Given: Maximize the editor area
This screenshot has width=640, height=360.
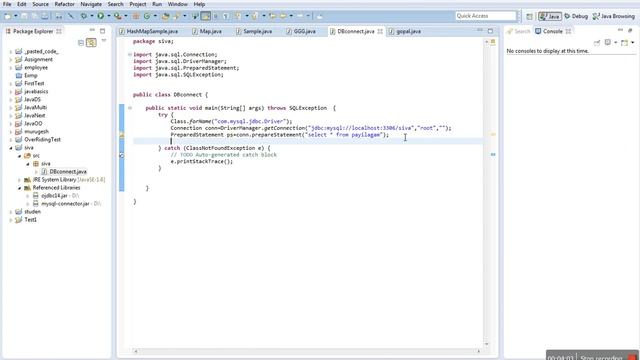Looking at the screenshot, I should coord(490,31).
